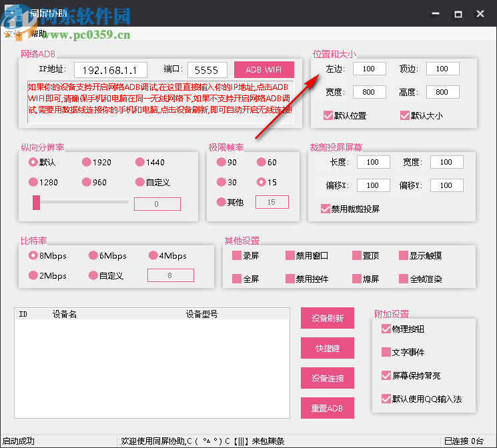The width and height of the screenshot is (497, 448).
Task: Toggle the 禁用裁剪投屏 checkbox
Action: click(325, 209)
